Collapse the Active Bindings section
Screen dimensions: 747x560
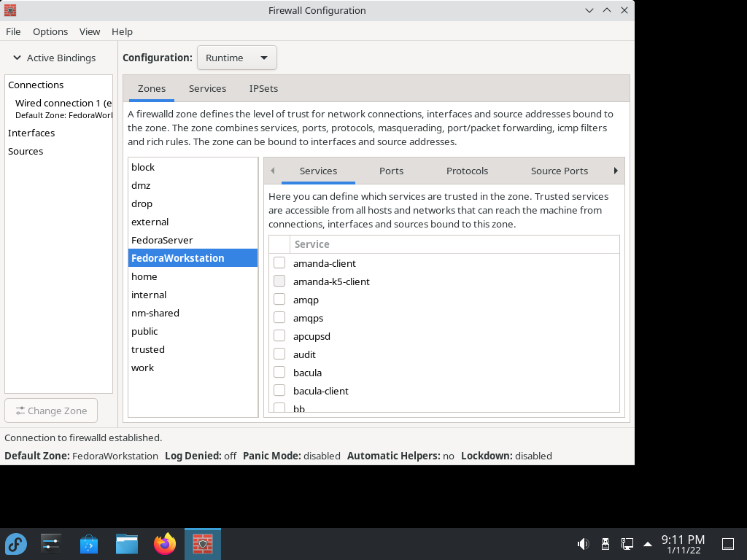[18, 58]
